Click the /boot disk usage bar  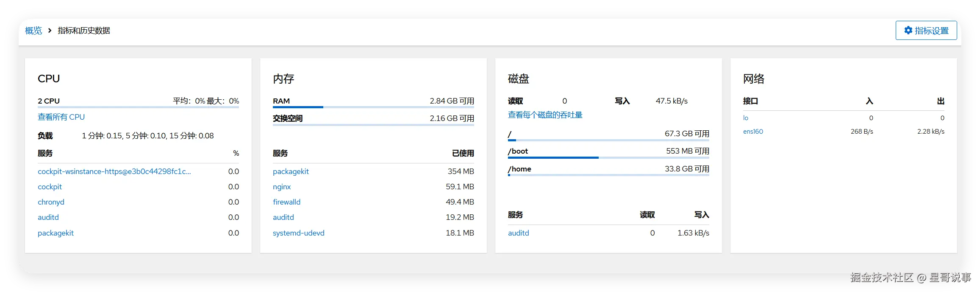(608, 157)
